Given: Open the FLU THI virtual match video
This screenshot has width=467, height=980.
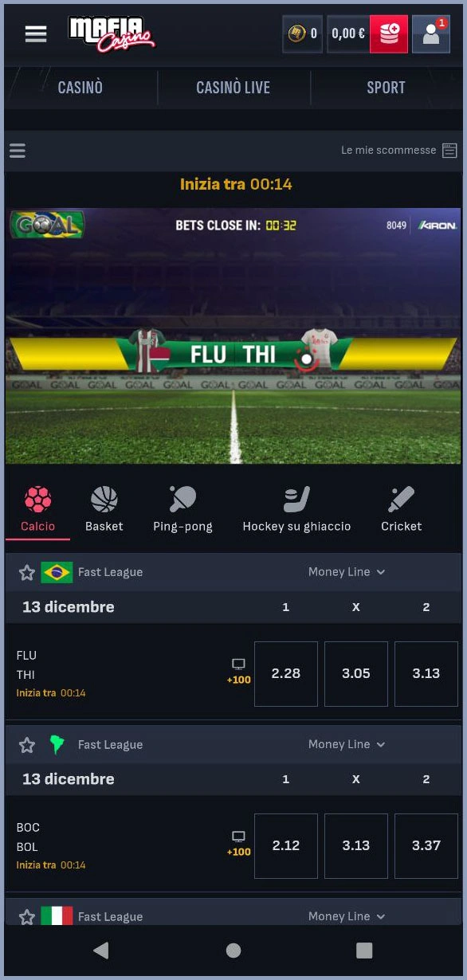Looking at the screenshot, I should [233, 336].
